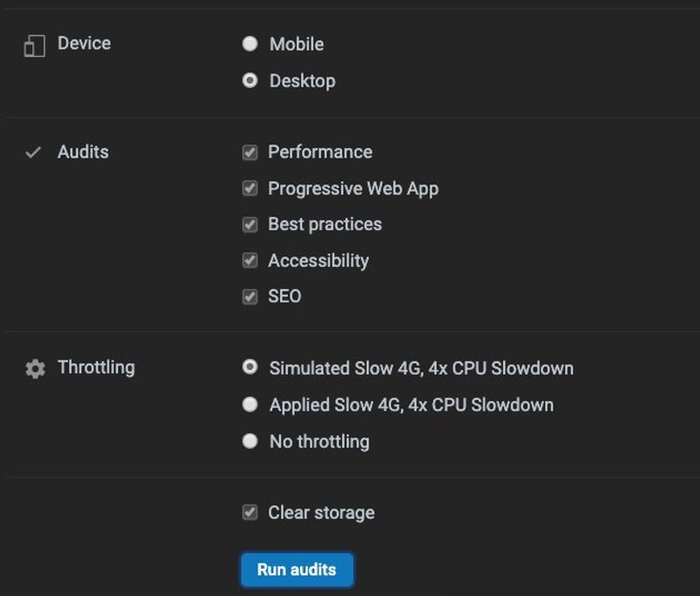This screenshot has height=596, width=700.
Task: Click the Clear storage label text
Action: 321,513
